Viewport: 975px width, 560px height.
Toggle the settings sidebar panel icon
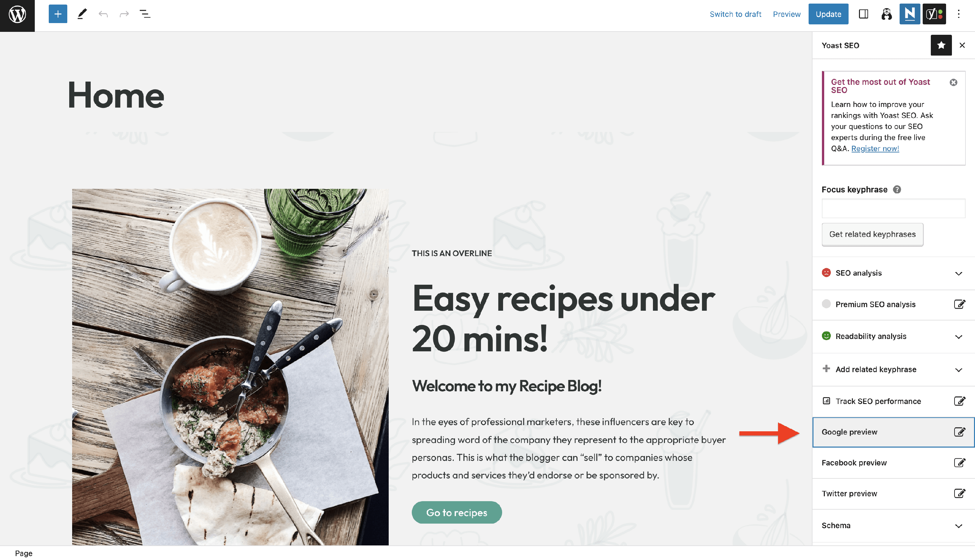coord(863,14)
